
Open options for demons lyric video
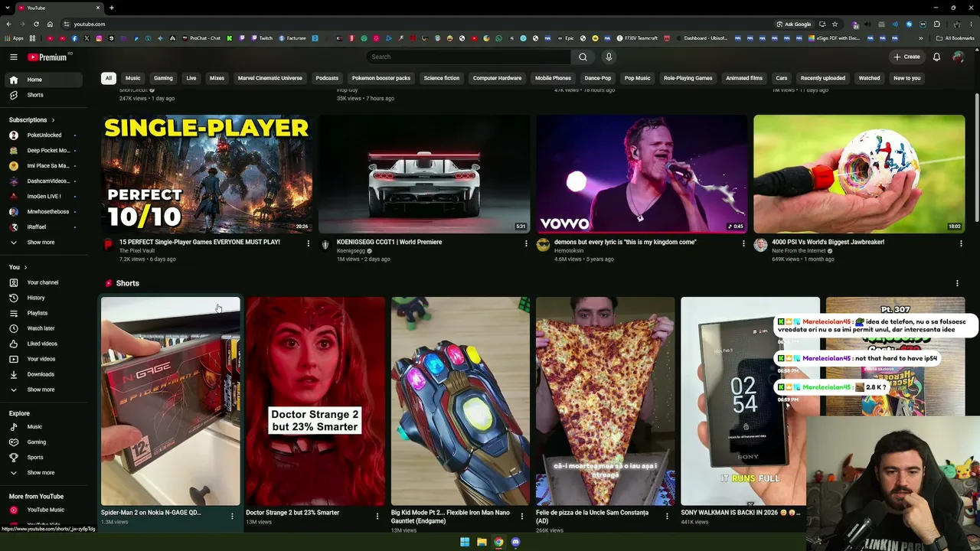[743, 243]
